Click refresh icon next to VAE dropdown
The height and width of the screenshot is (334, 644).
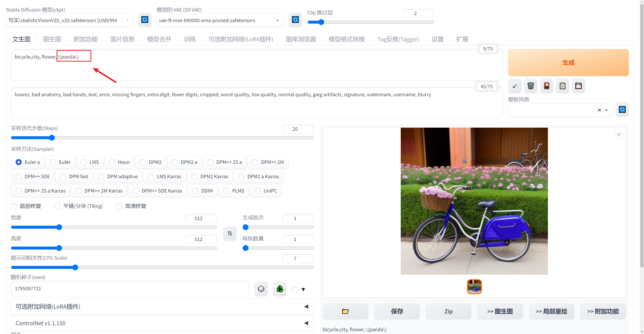(295, 20)
